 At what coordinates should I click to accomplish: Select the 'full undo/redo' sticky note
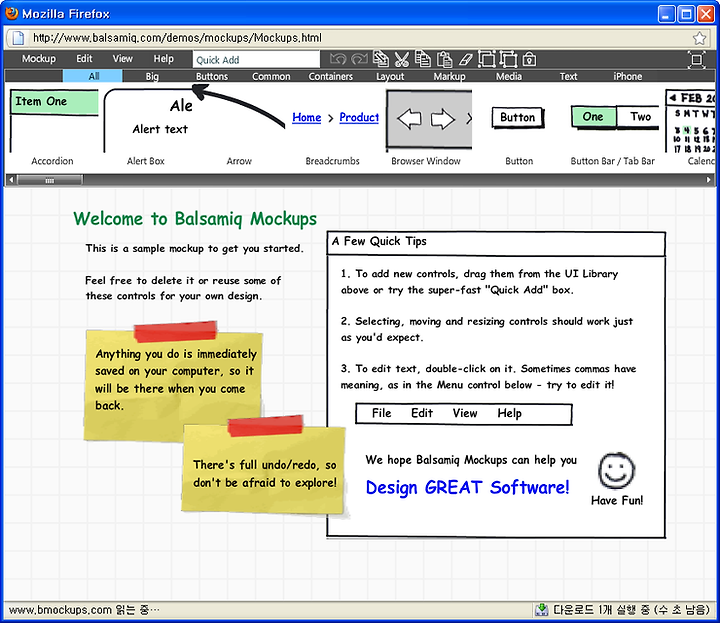tap(264, 466)
